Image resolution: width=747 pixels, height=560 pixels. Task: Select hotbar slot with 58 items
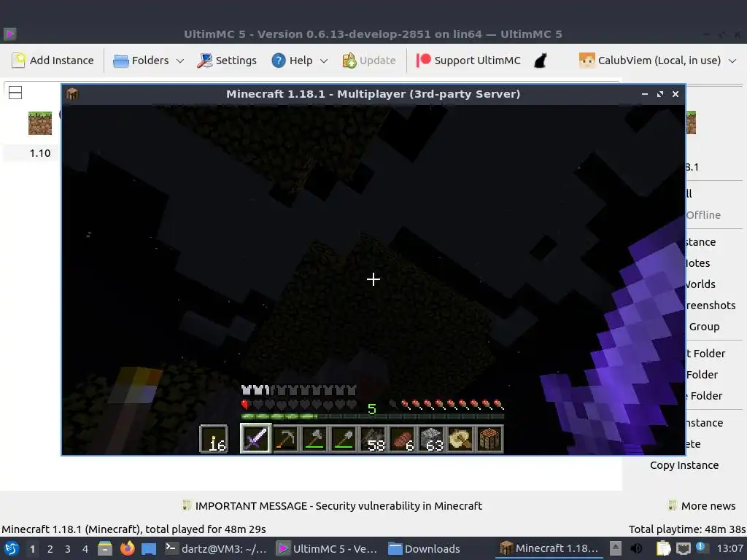pyautogui.click(x=373, y=438)
